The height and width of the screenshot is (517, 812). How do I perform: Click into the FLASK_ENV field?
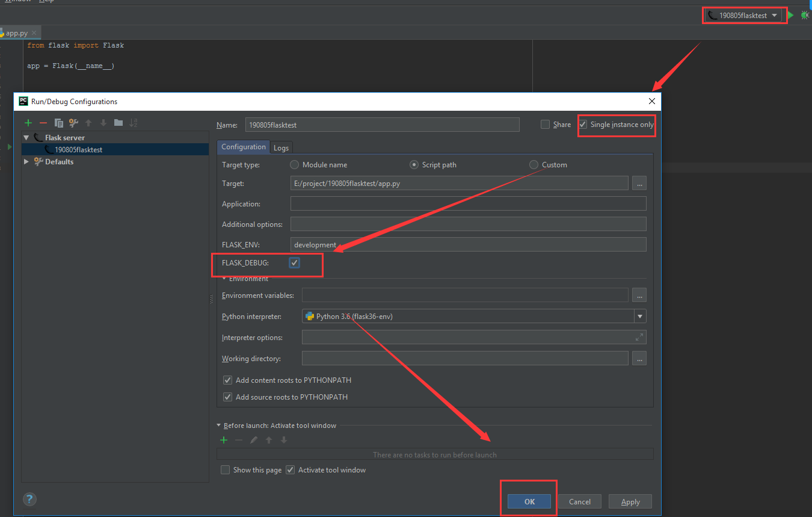(469, 244)
